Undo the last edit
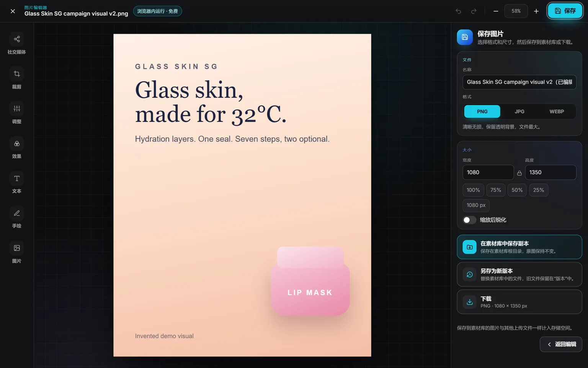Screen dimensions: 588x368 click(458, 11)
